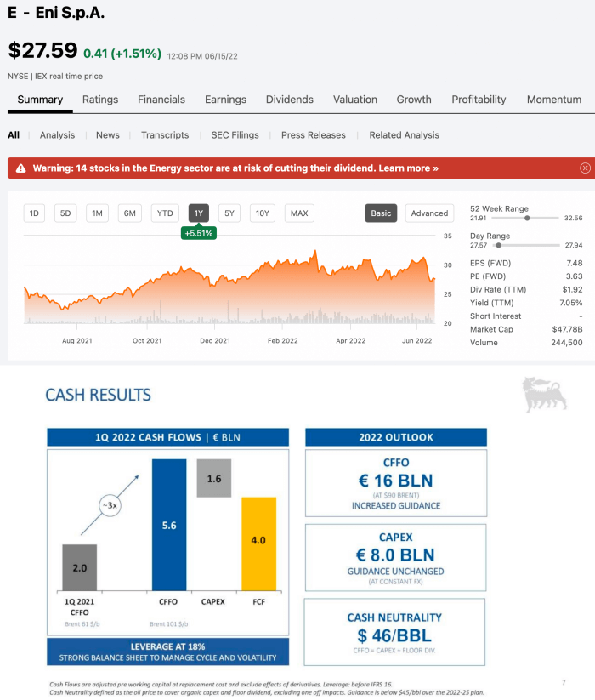
Task: Switch to the Ratings tab
Action: (x=100, y=100)
